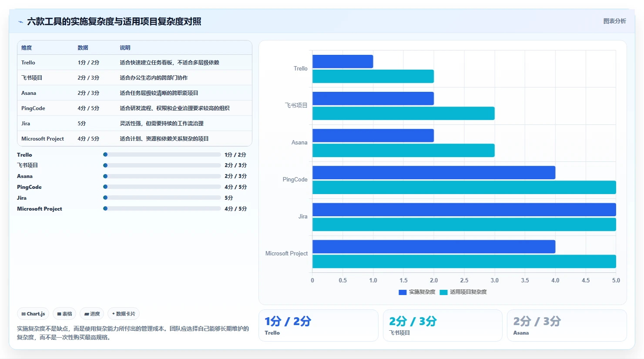Viewport: 644px width, 359px height.
Task: Toggle 实施复杂度 legend color box
Action: (402, 292)
